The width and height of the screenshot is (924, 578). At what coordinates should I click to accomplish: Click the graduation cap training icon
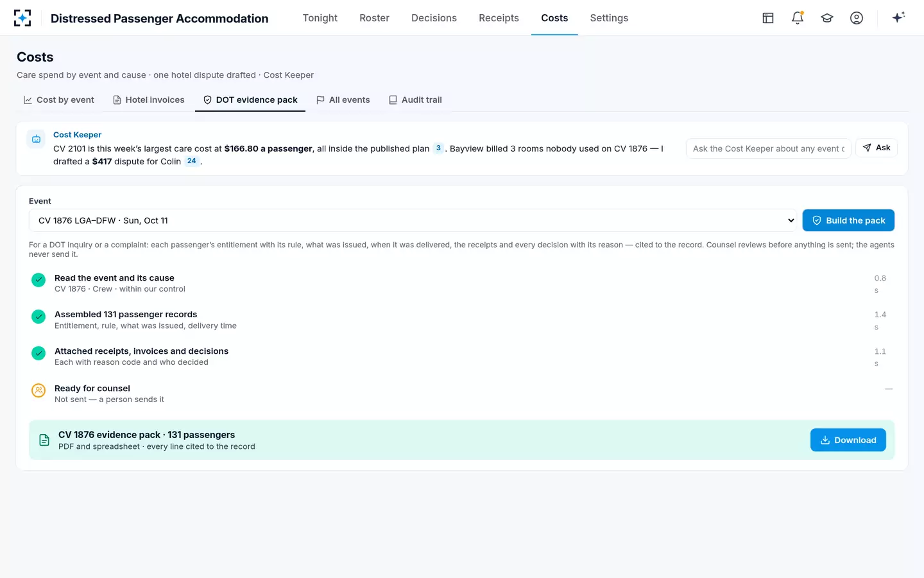pyautogui.click(x=827, y=18)
